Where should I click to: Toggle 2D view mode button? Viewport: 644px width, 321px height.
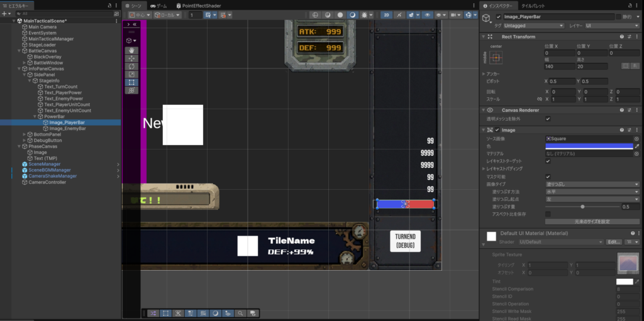point(387,14)
